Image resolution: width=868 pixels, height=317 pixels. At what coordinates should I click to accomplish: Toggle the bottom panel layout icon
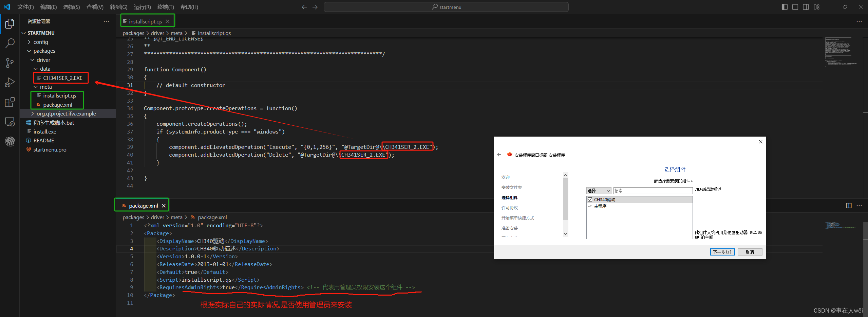coord(795,7)
